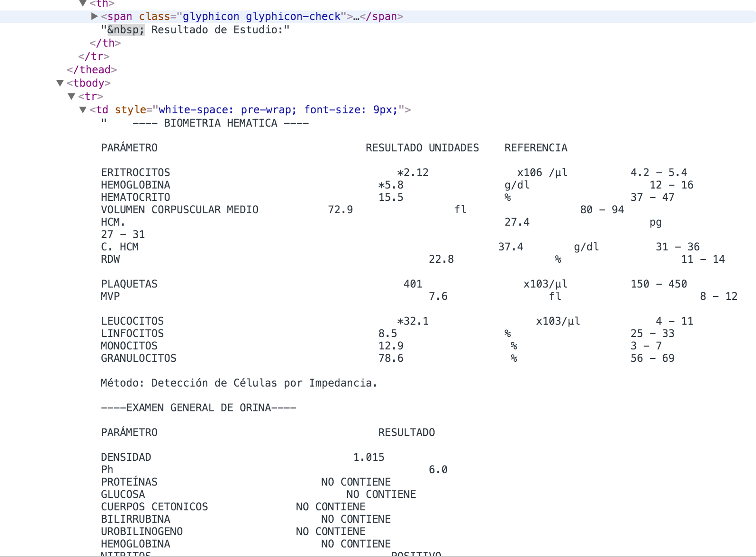This screenshot has width=756, height=557.
Task: Click the PLAQUETAS label
Action: [x=129, y=284]
